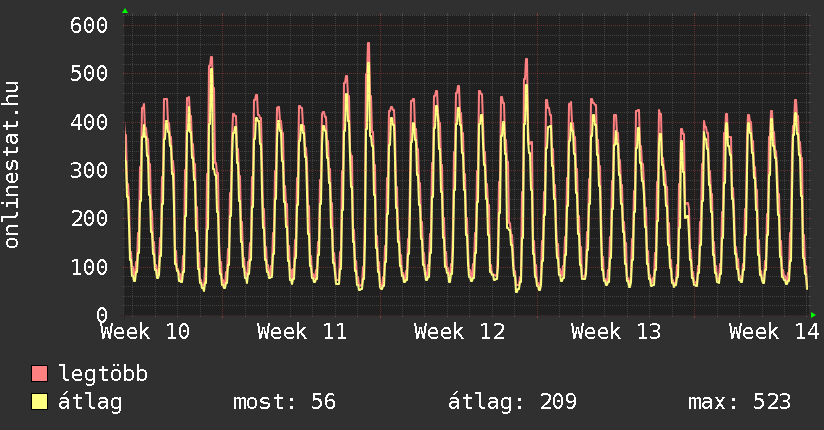
Task: Click the átlag legend label text
Action: [x=91, y=402]
